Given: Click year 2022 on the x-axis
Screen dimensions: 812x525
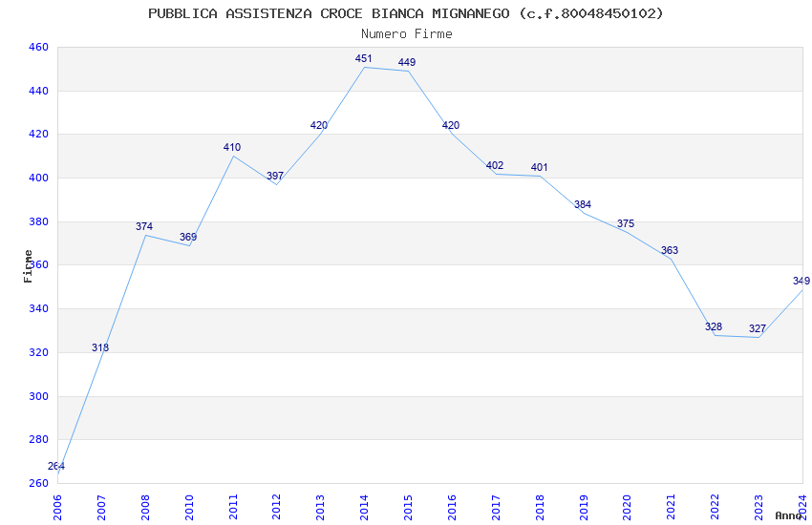Looking at the screenshot, I should point(716,508).
